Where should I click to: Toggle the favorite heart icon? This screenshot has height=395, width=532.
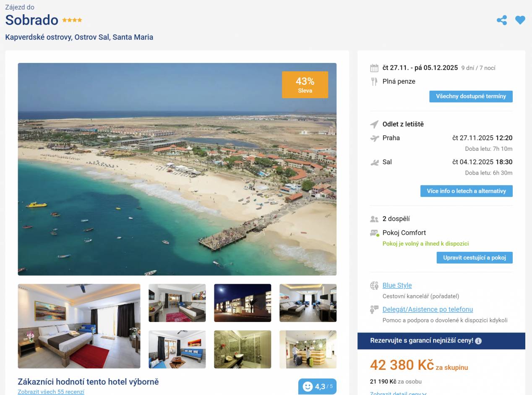coord(520,20)
